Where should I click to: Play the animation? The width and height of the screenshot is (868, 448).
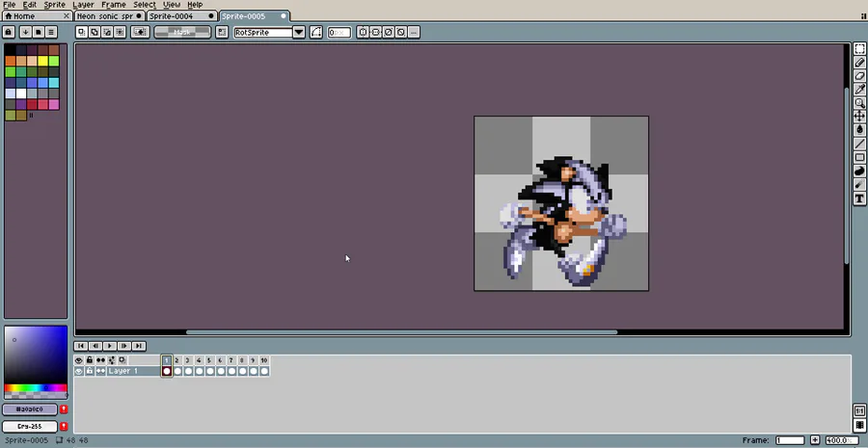pyautogui.click(x=110, y=346)
